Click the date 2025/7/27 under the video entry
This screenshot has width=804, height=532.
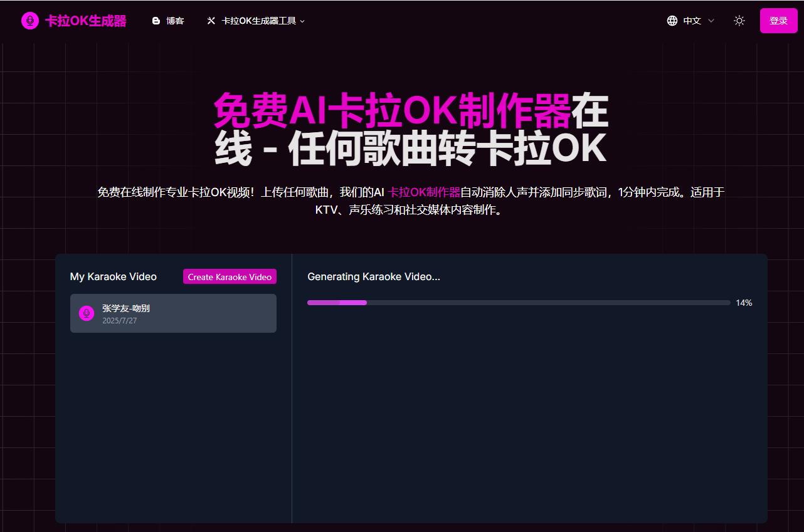[x=119, y=320]
